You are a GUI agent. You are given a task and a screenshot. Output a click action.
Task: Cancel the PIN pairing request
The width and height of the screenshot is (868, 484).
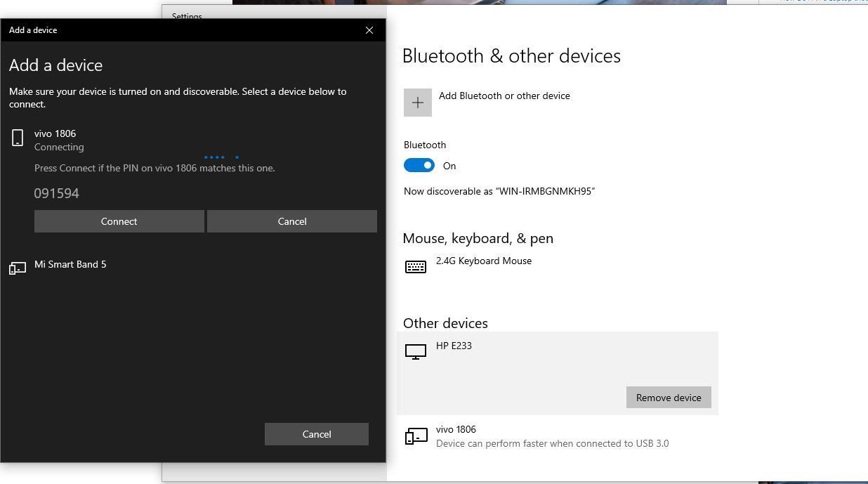point(291,221)
